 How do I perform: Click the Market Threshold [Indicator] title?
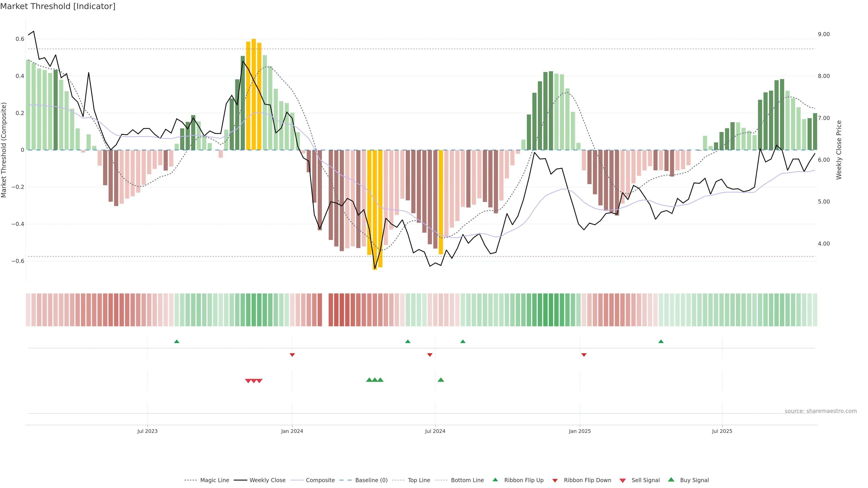(x=58, y=6)
